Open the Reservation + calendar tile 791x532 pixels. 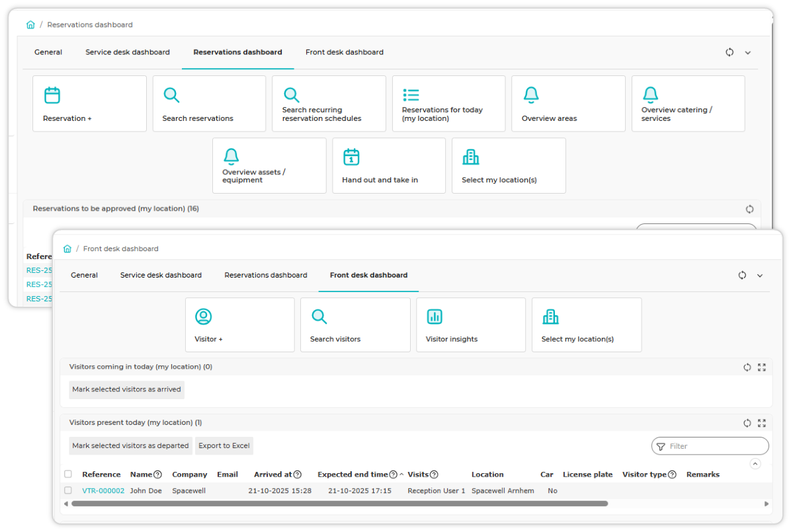89,104
